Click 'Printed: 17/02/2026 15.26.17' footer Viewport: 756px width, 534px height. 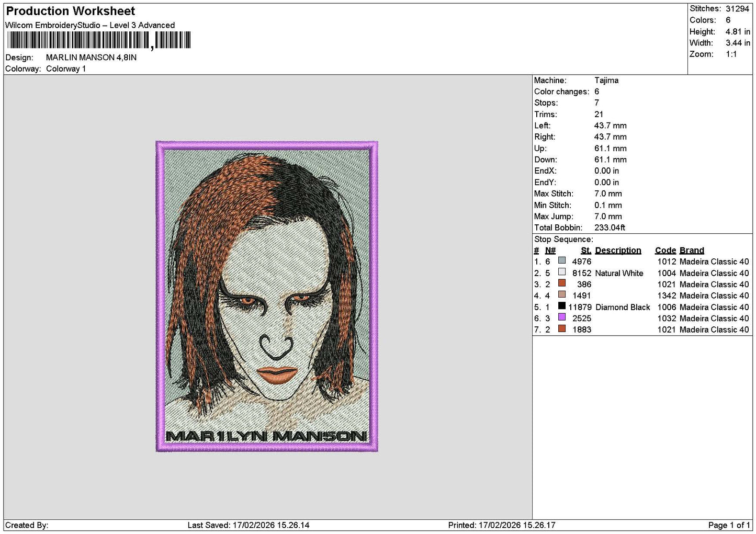point(502,526)
